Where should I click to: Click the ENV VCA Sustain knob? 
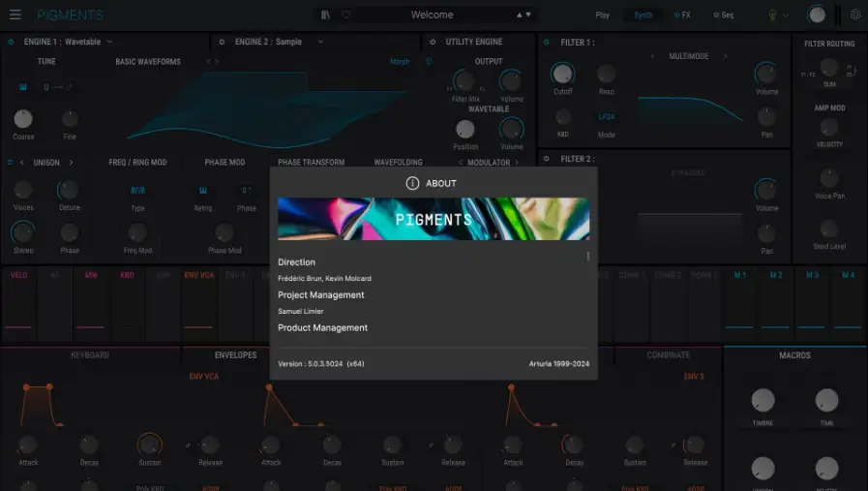click(149, 445)
